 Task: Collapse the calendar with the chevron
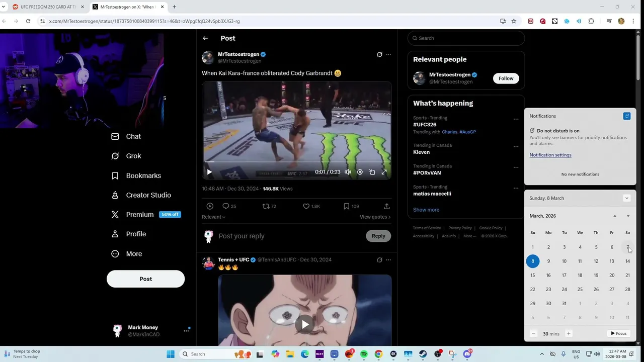[626, 198]
